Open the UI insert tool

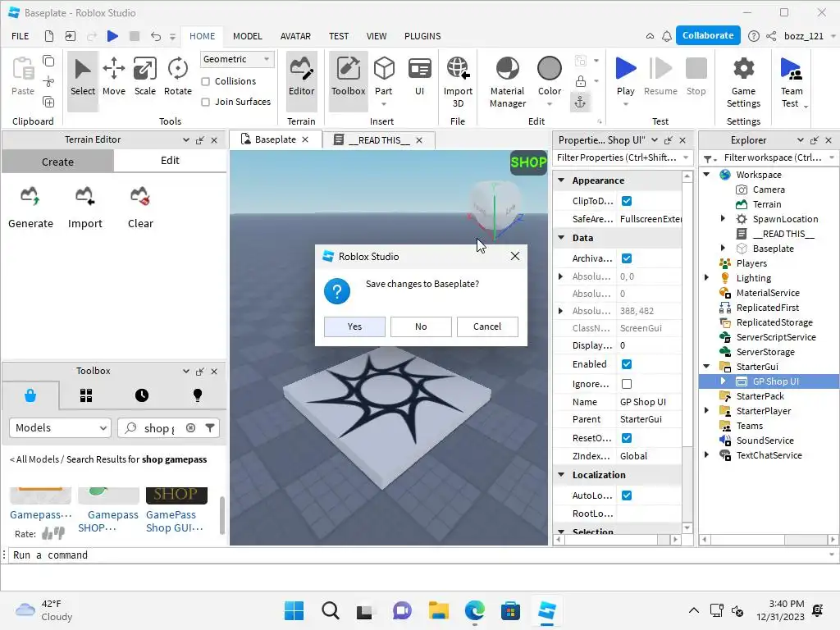click(x=419, y=76)
